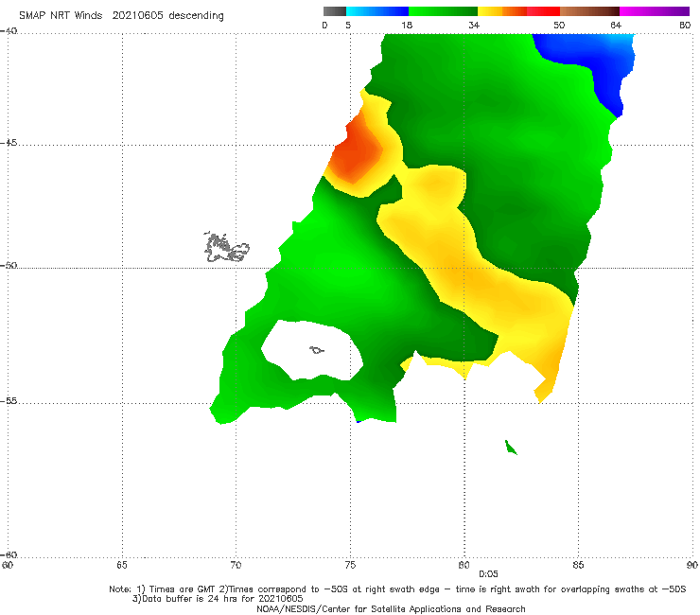The image size is (700, 615).
Task: Select the brown segment of the colorbar
Action: (x=589, y=11)
